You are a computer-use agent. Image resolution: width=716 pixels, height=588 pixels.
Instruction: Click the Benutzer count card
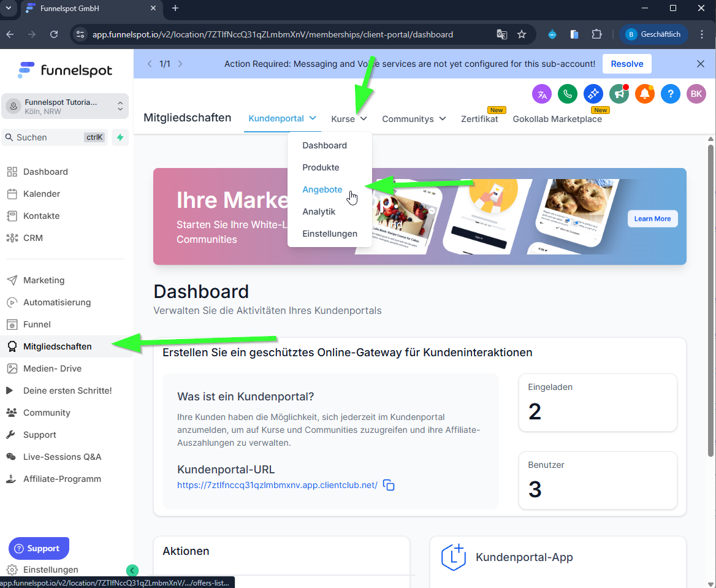[x=598, y=480]
